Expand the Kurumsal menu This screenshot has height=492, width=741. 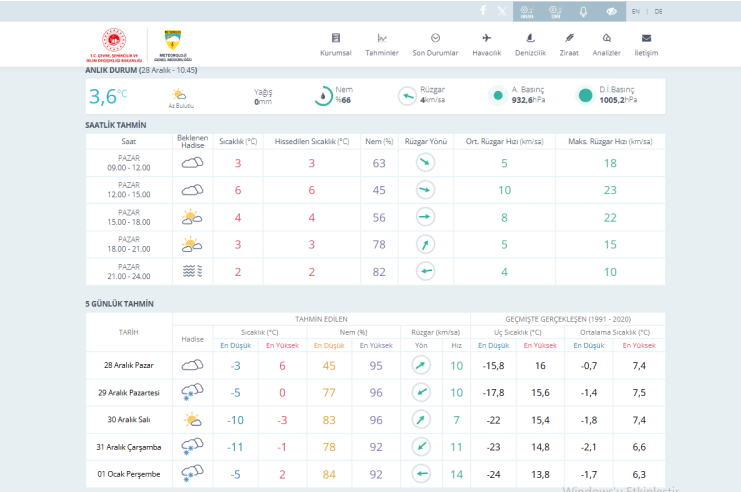(335, 44)
